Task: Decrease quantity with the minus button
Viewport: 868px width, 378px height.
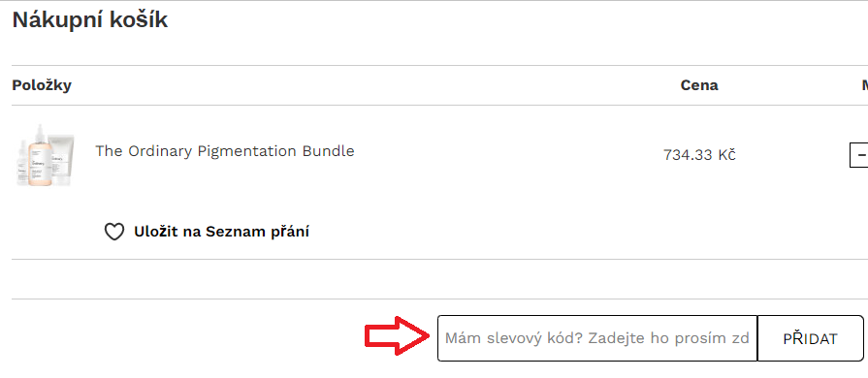Action: click(x=859, y=155)
